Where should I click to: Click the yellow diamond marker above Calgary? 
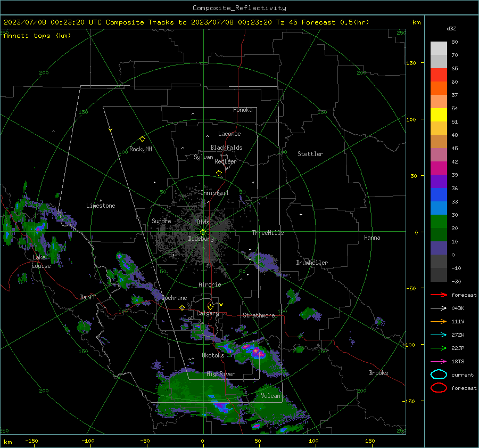tap(210, 307)
